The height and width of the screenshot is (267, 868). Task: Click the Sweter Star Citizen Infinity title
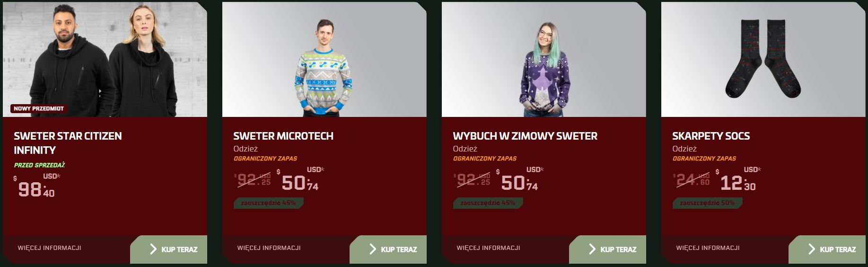(68, 143)
